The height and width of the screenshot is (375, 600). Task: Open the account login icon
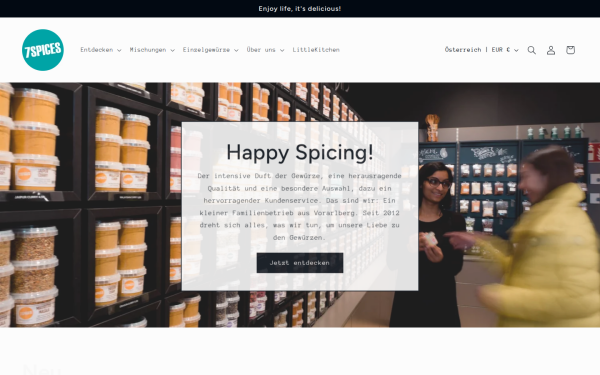point(551,50)
